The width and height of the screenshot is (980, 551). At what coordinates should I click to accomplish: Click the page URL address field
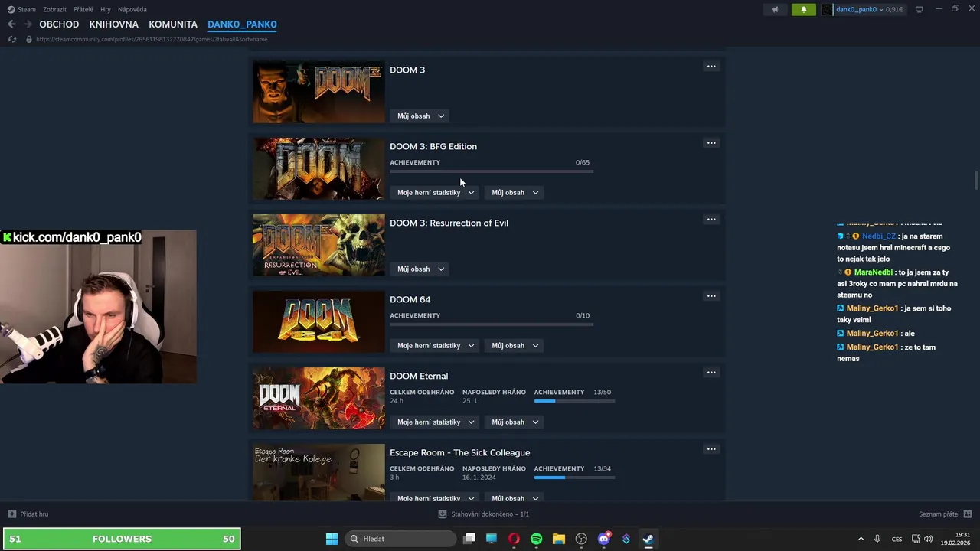click(152, 39)
